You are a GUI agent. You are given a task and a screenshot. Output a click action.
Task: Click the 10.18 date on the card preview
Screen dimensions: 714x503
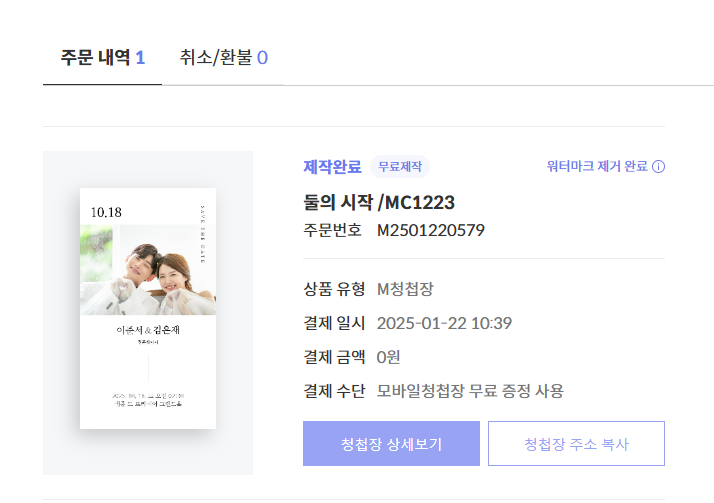(x=105, y=212)
